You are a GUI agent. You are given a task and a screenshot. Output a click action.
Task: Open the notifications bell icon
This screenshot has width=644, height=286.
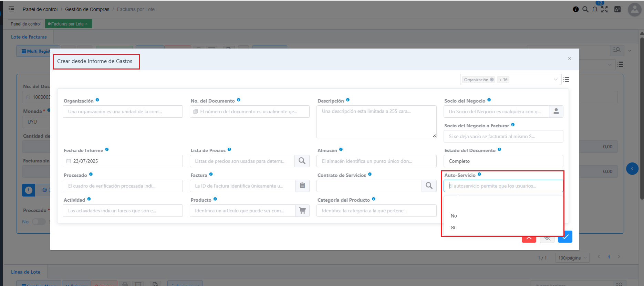(595, 9)
